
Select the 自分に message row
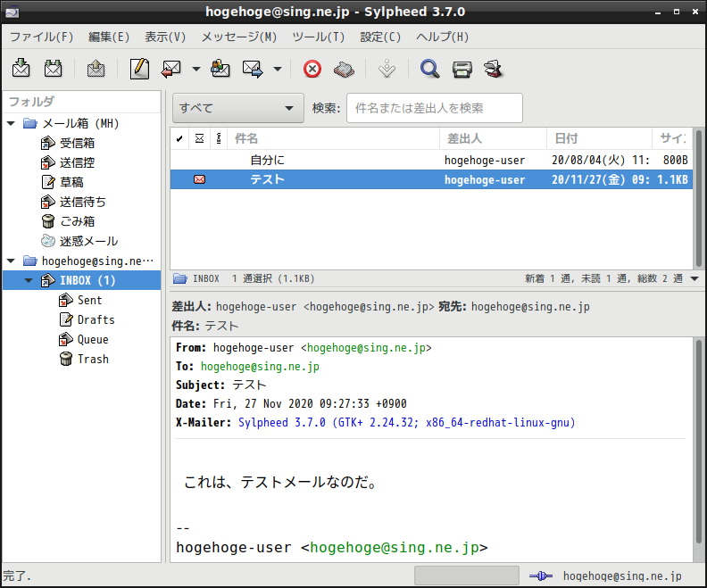(431, 160)
